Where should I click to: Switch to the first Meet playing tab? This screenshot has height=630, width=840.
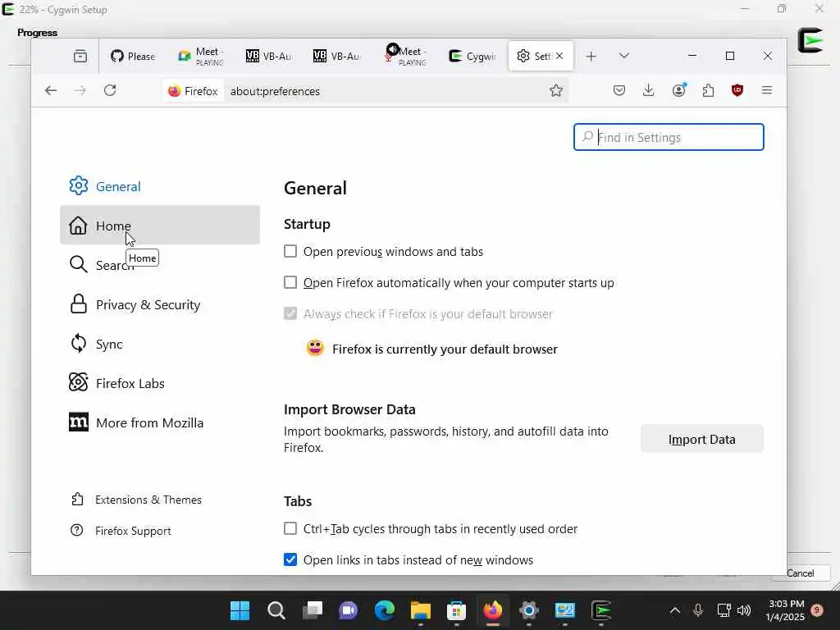tap(201, 56)
